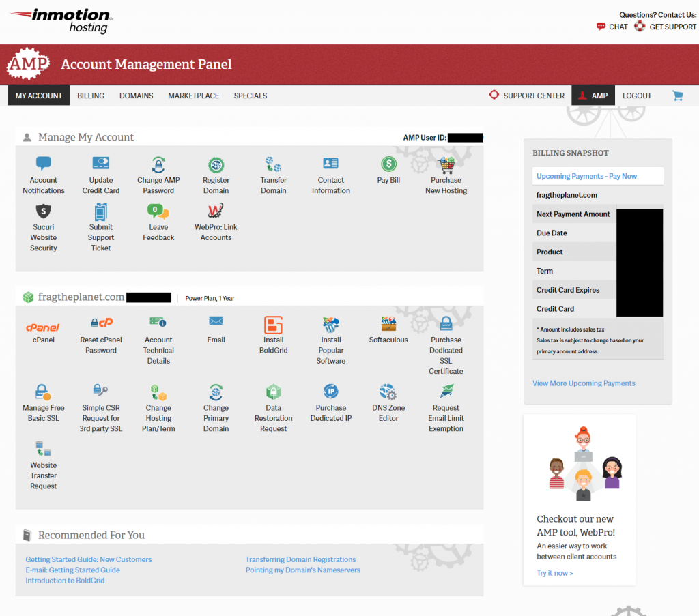
Task: Click the WebPro: Link Accounts icon
Action: (x=216, y=211)
